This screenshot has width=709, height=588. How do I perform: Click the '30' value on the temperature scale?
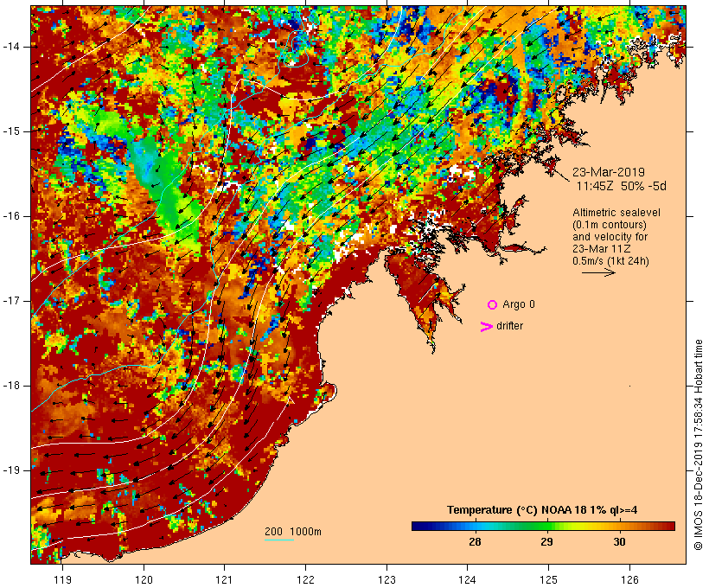(x=619, y=542)
